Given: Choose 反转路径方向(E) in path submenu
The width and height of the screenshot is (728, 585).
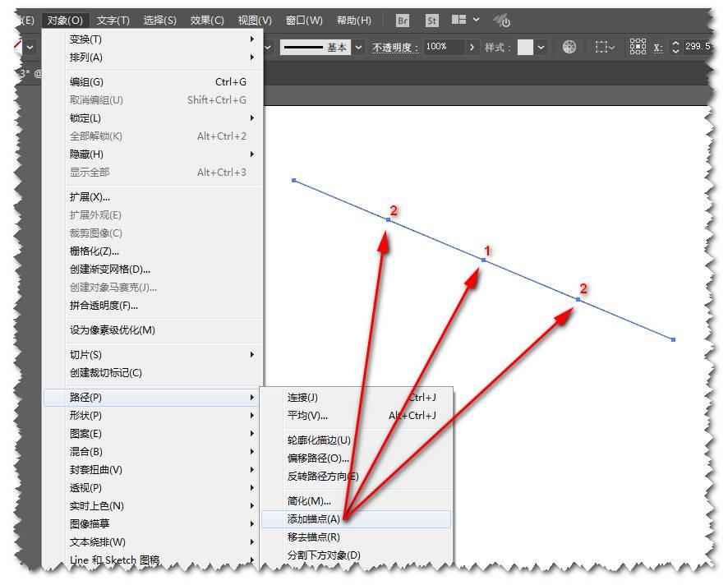Looking at the screenshot, I should point(357,477).
